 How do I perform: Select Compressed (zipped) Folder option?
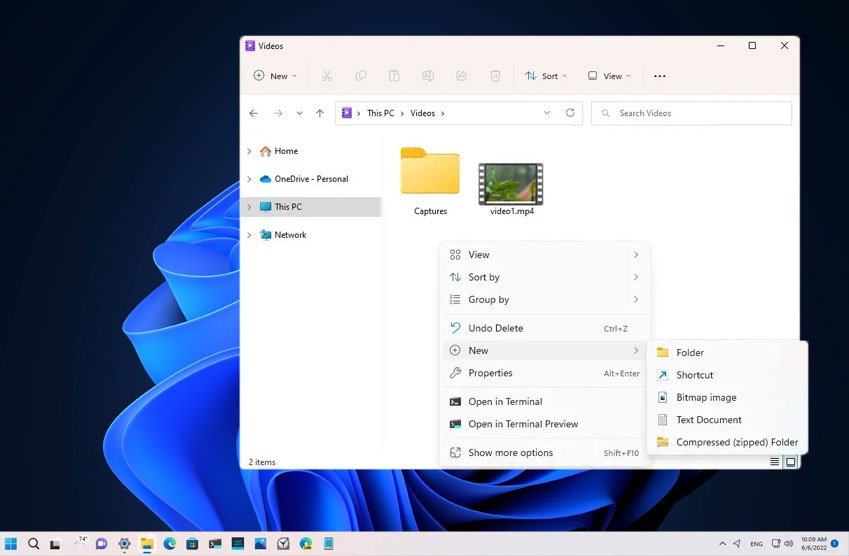pos(736,442)
